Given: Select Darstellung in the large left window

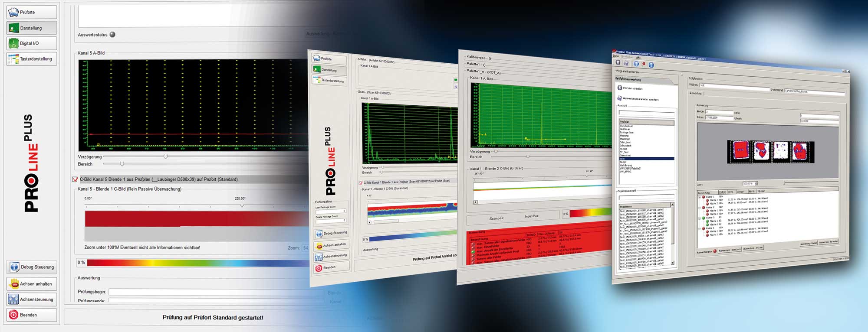Looking at the screenshot, I should (32, 28).
